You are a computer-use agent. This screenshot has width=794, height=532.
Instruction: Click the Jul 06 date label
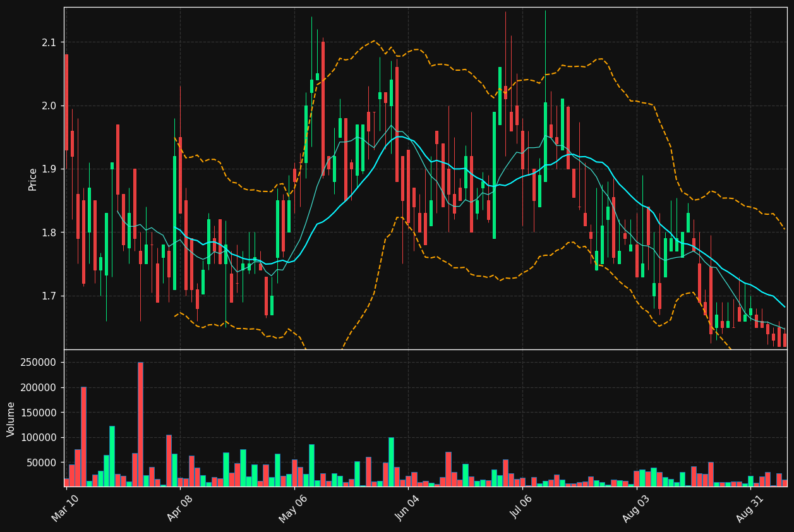click(522, 508)
